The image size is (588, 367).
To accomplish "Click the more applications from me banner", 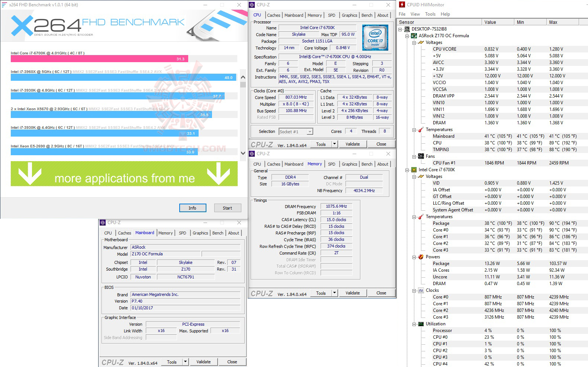I will 124,174.
